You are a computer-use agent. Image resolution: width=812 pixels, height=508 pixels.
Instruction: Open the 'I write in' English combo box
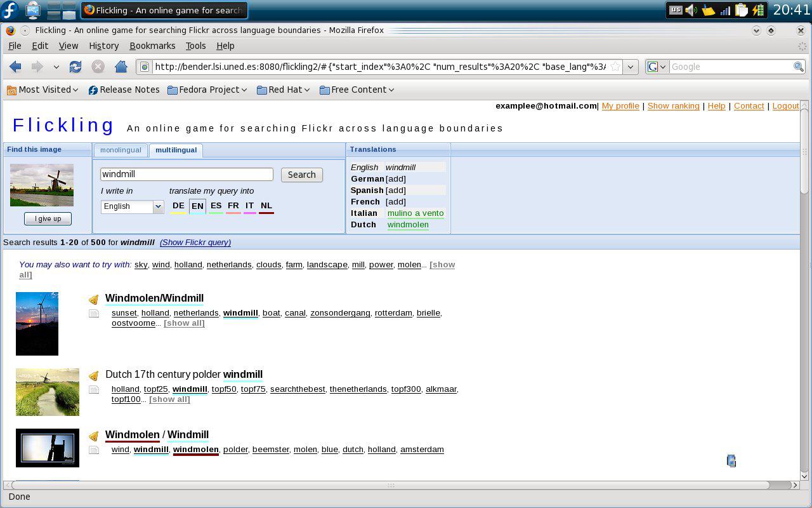[133, 206]
